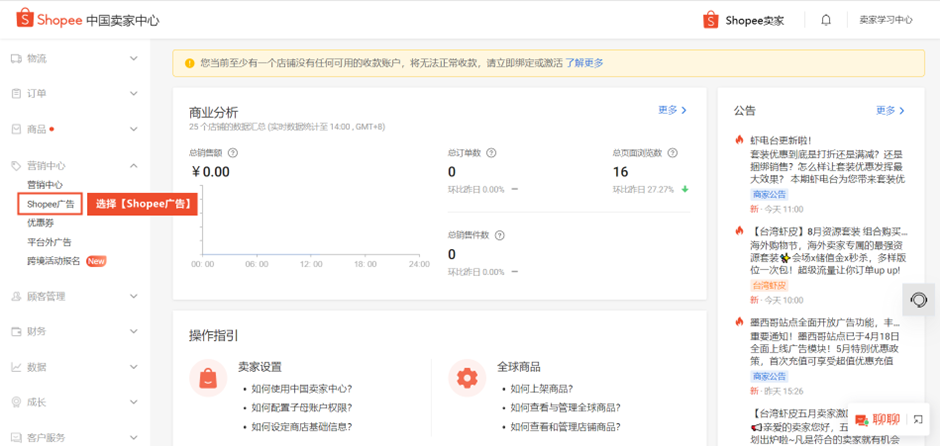Open the headset customer support widget
This screenshot has height=446, width=940.
pyautogui.click(x=918, y=299)
